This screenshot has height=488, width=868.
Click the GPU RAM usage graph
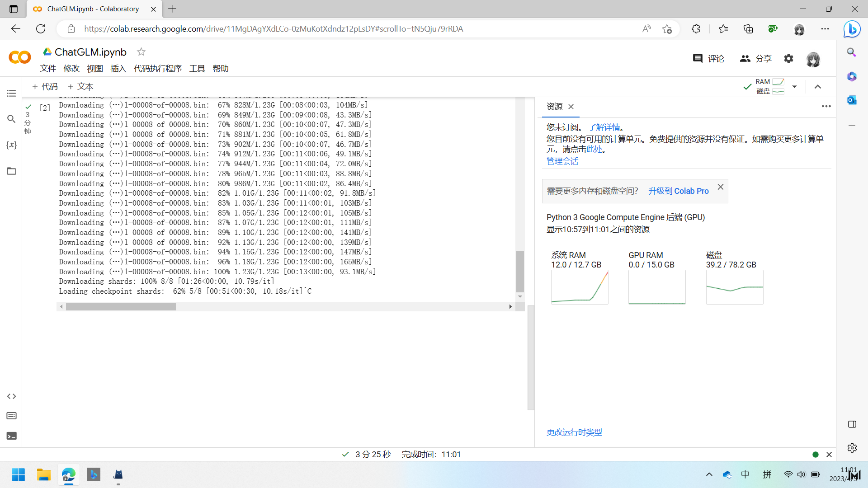pos(657,287)
